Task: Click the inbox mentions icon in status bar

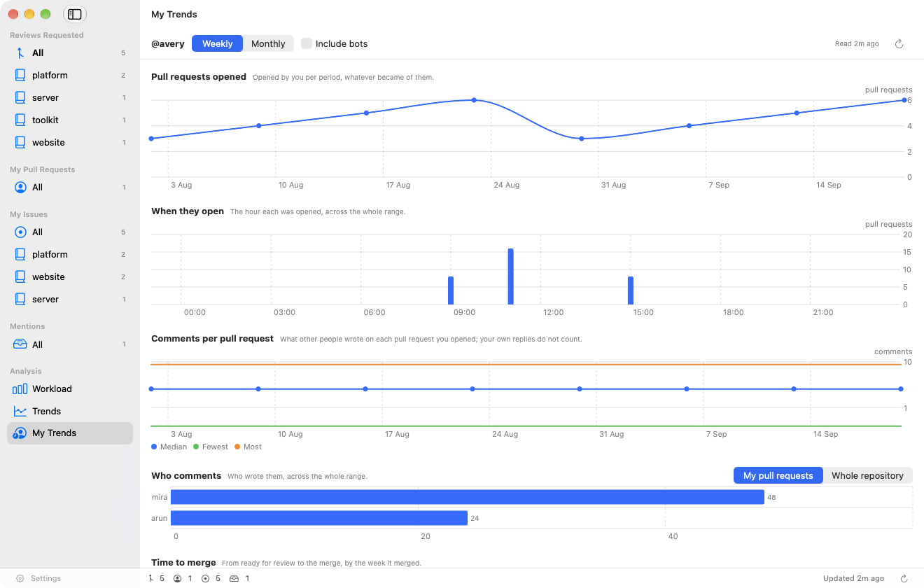Action: point(234,579)
